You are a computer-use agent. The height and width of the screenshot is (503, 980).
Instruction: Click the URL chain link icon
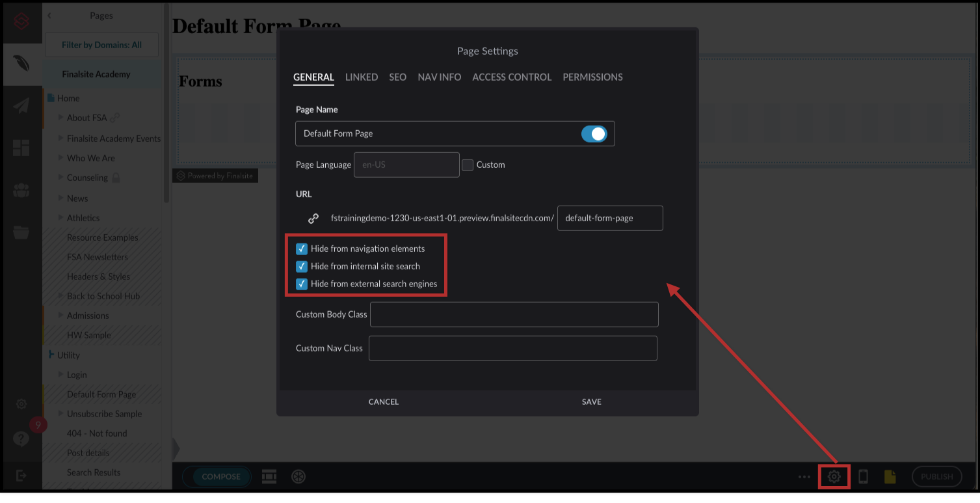313,218
